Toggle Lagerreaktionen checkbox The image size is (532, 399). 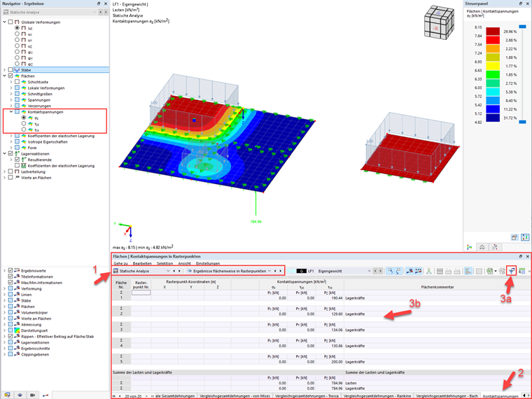point(10,154)
